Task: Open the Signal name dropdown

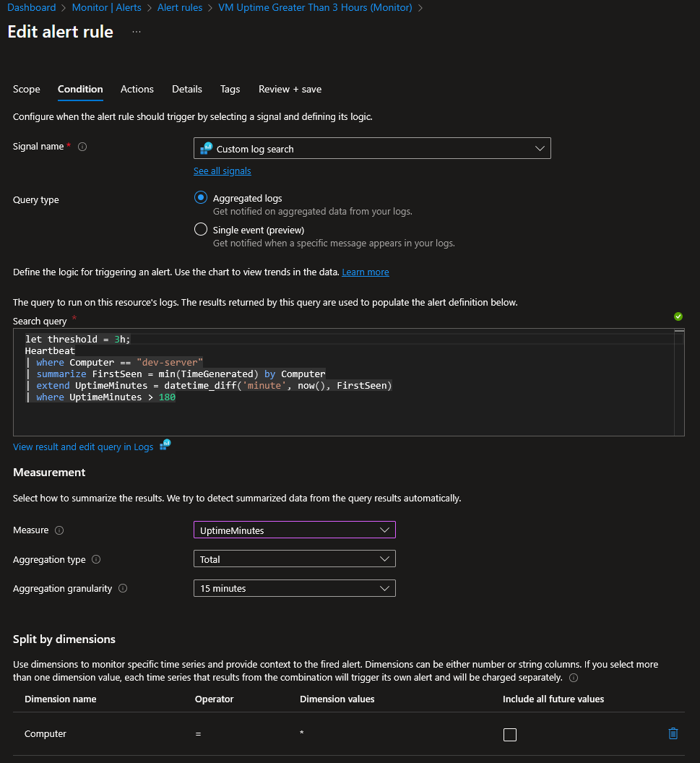Action: [x=372, y=148]
